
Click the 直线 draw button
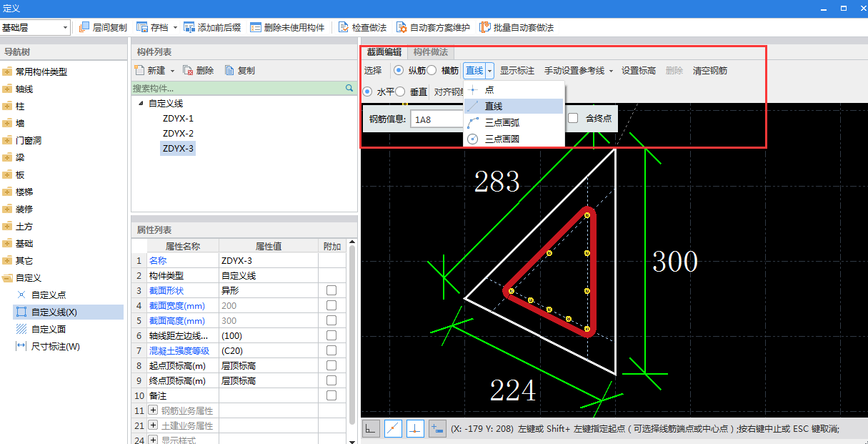point(474,71)
